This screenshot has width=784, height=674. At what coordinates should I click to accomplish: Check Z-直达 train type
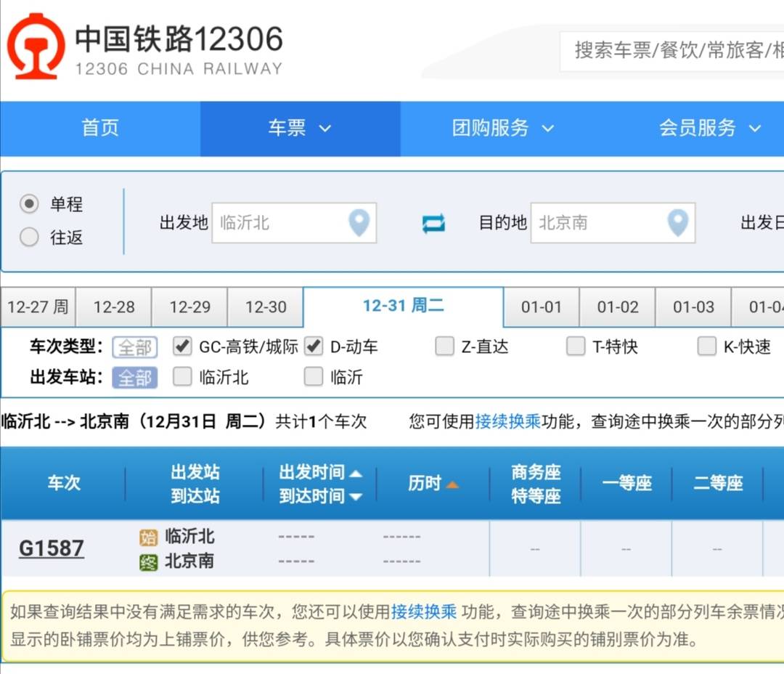pyautogui.click(x=444, y=346)
